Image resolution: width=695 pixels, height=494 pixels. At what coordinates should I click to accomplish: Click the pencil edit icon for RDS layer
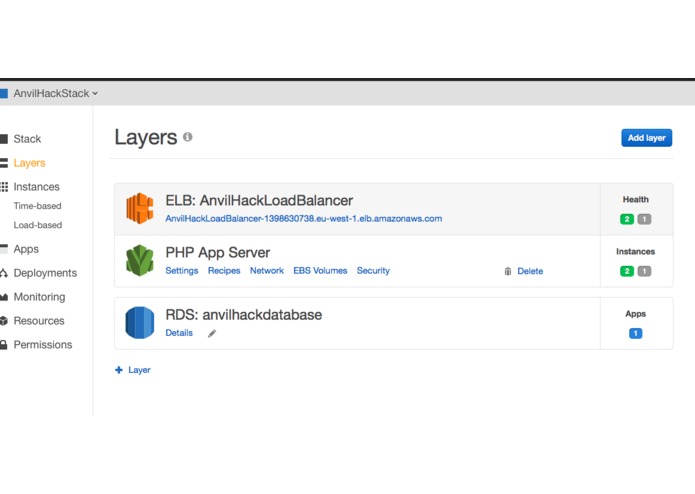pos(212,334)
